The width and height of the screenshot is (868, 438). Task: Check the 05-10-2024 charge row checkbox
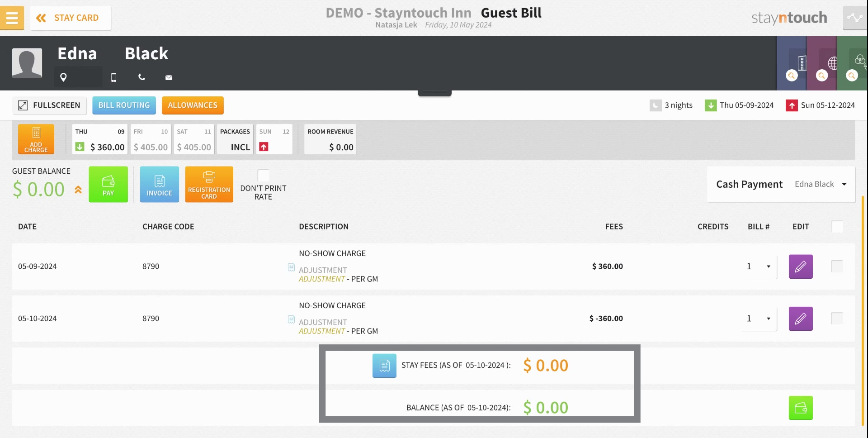click(837, 318)
